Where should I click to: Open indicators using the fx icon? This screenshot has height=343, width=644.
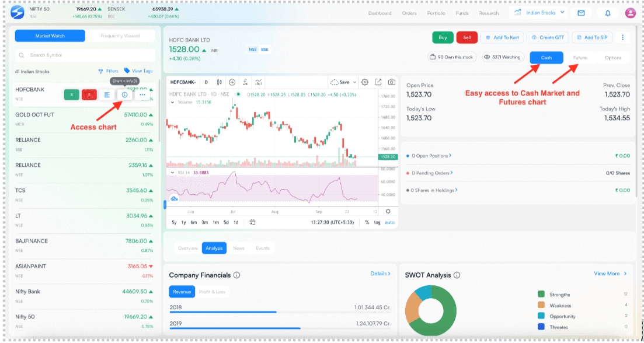click(245, 82)
